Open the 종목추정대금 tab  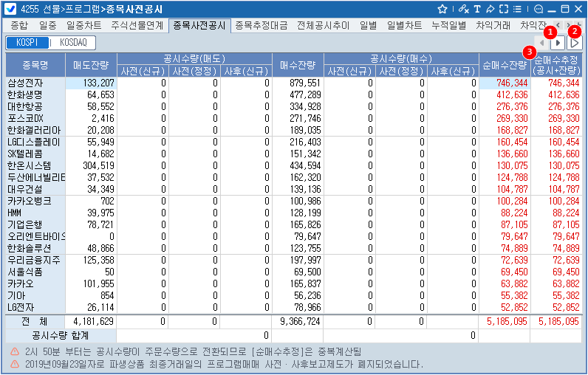(262, 25)
